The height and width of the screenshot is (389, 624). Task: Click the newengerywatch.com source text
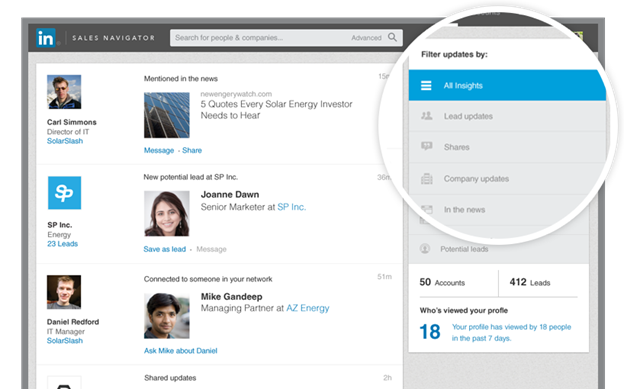[236, 94]
